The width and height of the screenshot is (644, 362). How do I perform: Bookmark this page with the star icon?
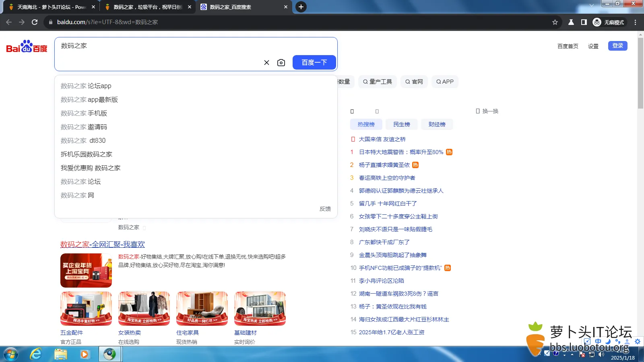(555, 22)
